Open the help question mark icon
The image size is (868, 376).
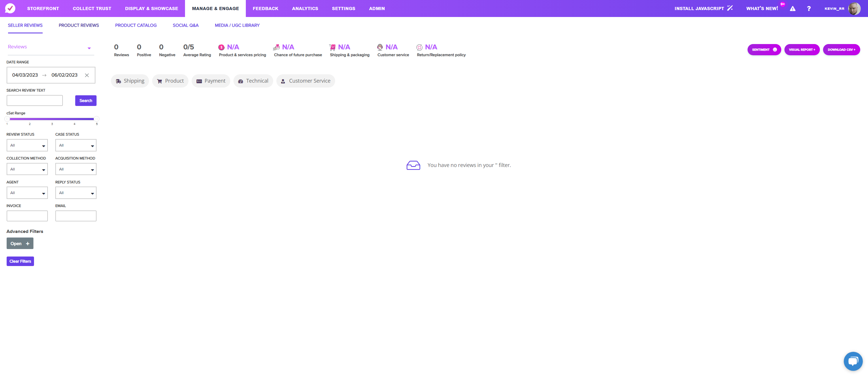click(809, 9)
